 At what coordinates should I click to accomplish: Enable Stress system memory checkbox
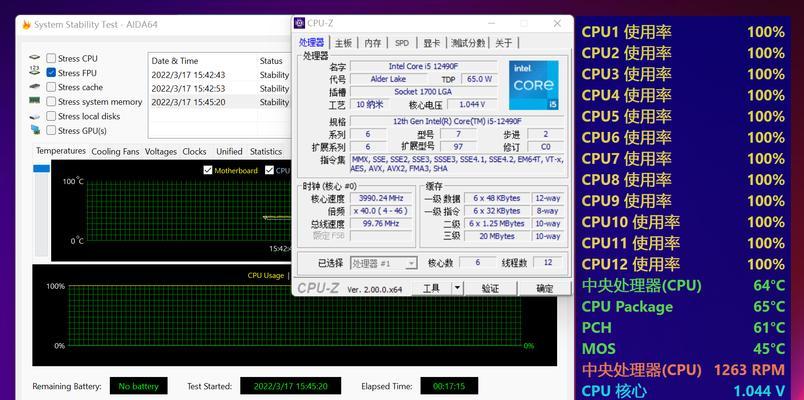(51, 102)
